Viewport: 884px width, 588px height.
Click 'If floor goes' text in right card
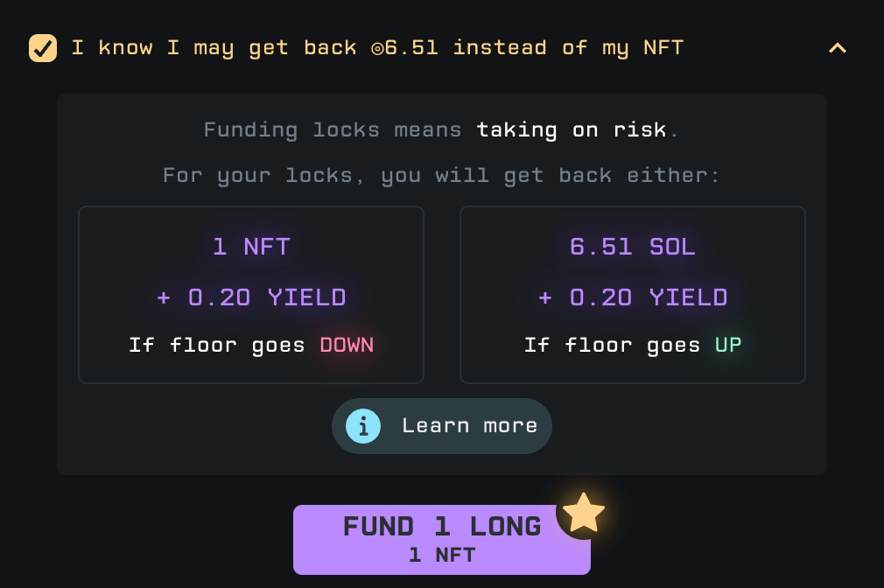[613, 345]
